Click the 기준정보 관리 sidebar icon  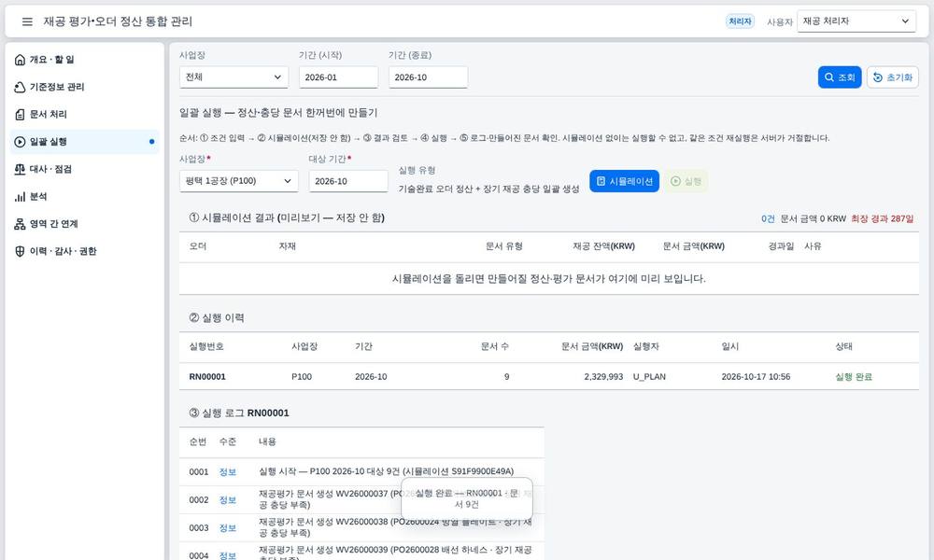pos(20,87)
